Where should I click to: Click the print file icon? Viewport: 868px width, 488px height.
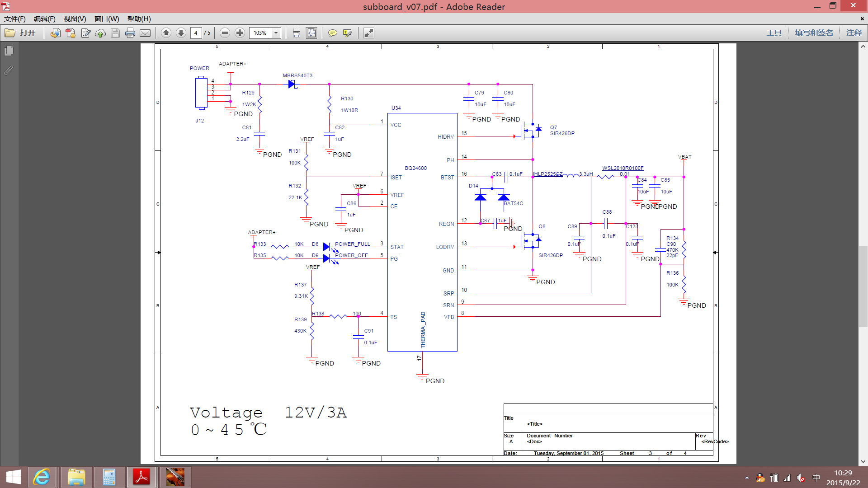click(x=130, y=33)
